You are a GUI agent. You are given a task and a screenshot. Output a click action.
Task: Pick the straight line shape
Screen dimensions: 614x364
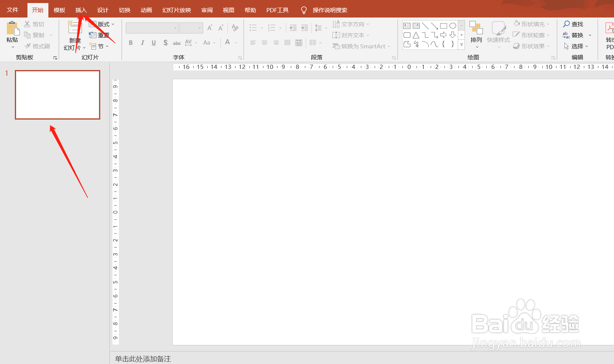(x=425, y=26)
